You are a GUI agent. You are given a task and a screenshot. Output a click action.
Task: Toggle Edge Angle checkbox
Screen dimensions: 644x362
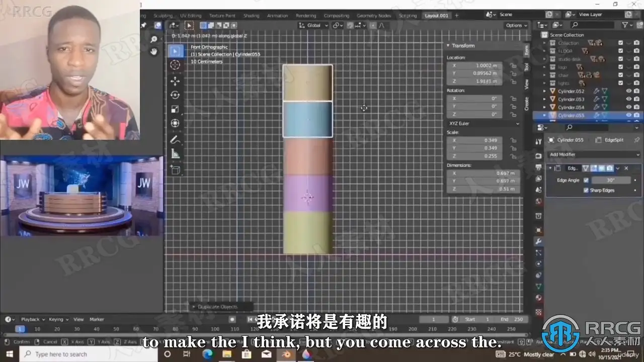[x=586, y=180]
